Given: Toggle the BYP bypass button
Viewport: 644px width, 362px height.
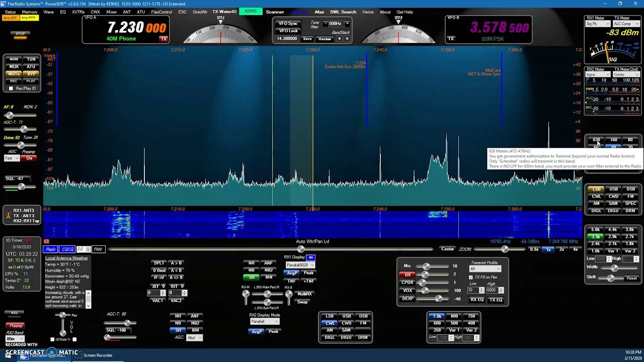Looking at the screenshot, I should click(x=31, y=74).
